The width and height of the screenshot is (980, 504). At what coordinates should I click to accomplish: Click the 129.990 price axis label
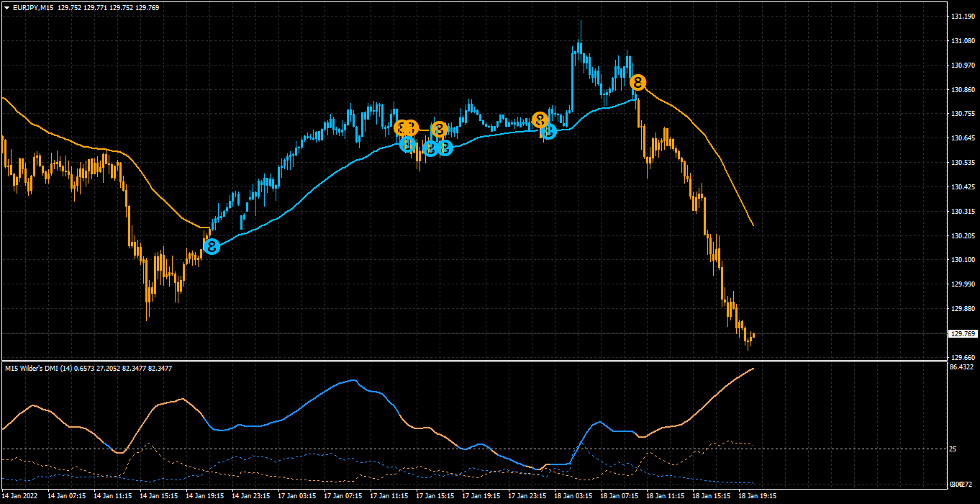pos(963,284)
